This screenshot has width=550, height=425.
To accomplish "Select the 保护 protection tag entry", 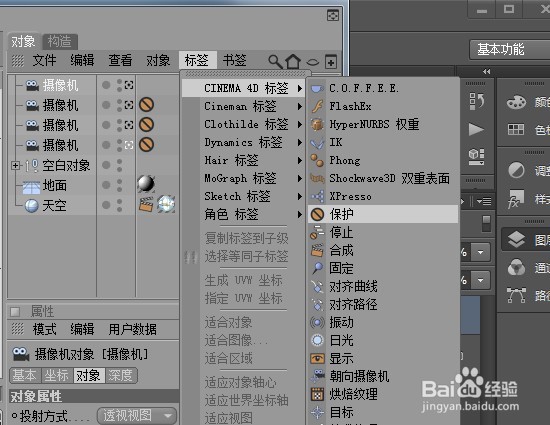I will point(383,214).
